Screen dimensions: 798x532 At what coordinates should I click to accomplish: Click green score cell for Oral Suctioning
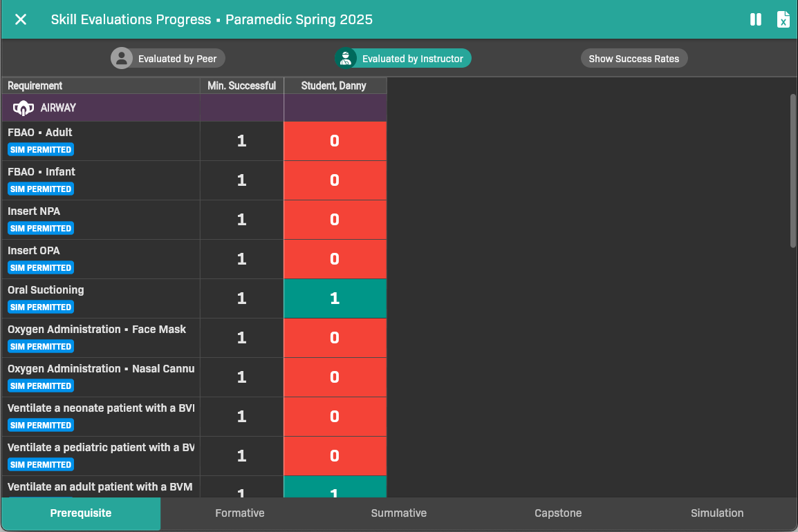point(335,298)
